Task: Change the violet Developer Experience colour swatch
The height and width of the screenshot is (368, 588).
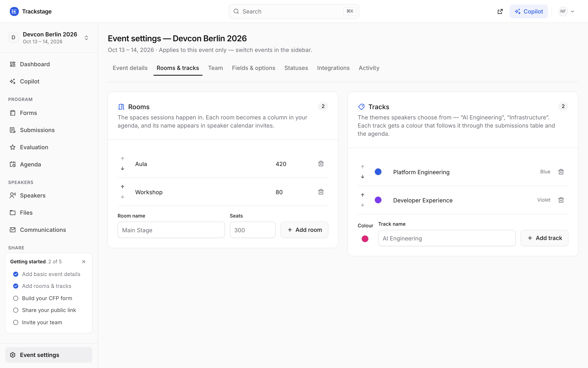Action: pos(378,200)
